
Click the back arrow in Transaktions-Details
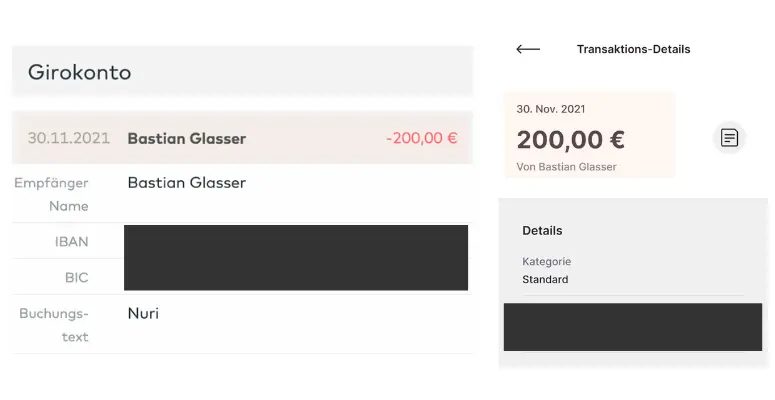pyautogui.click(x=528, y=49)
